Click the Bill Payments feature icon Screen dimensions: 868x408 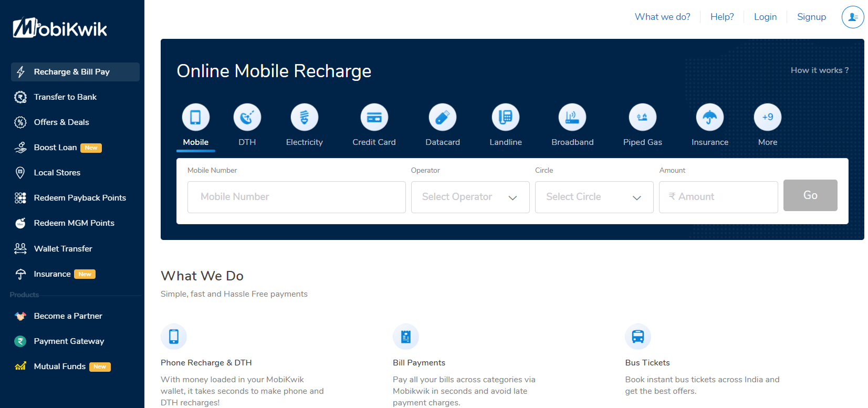406,337
